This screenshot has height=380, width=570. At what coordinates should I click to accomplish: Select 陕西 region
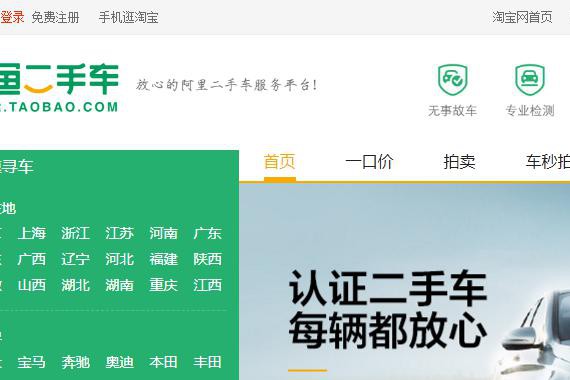point(208,259)
